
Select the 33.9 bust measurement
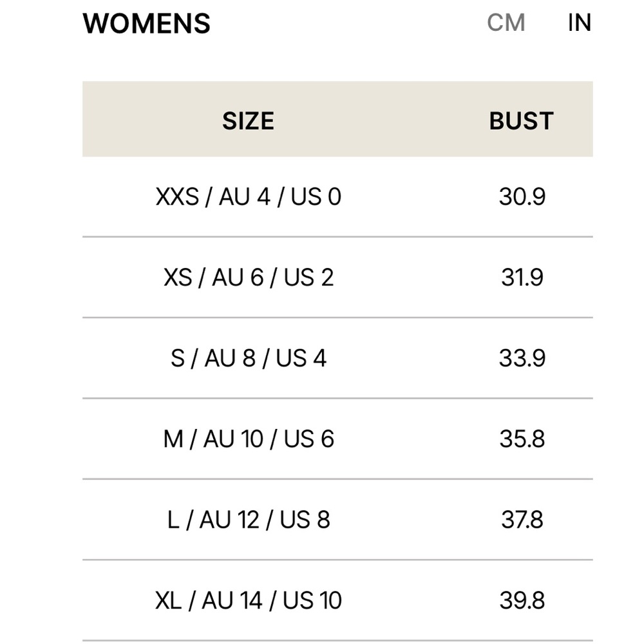click(x=522, y=357)
